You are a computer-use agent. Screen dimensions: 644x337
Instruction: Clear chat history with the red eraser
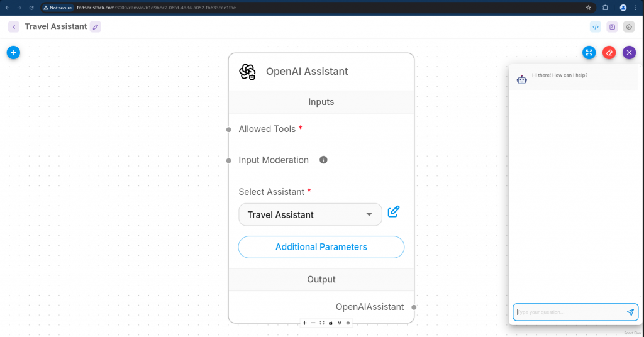(609, 53)
